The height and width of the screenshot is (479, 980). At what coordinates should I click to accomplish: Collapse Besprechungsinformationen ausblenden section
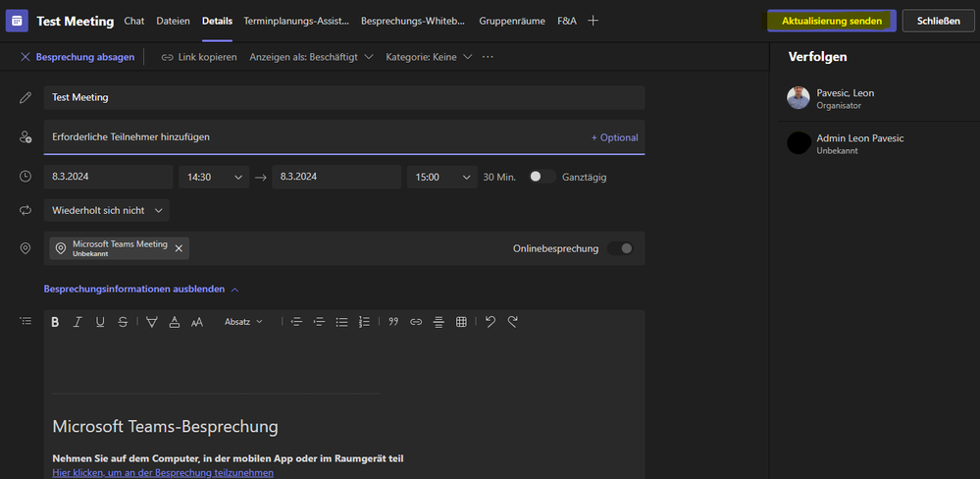[x=141, y=290]
